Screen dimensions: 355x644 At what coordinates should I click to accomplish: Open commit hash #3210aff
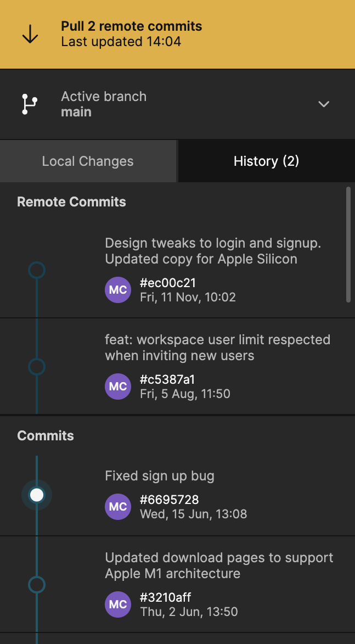click(166, 597)
